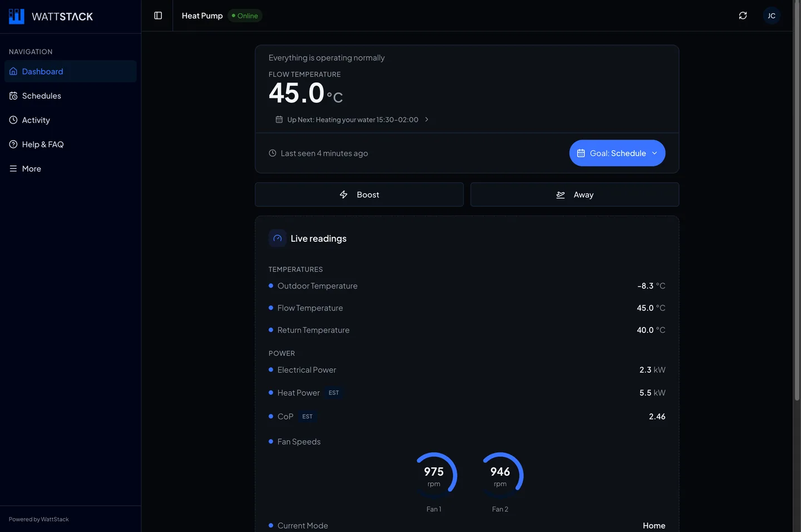
Task: Click Powered by WattStack footer text
Action: click(x=39, y=519)
